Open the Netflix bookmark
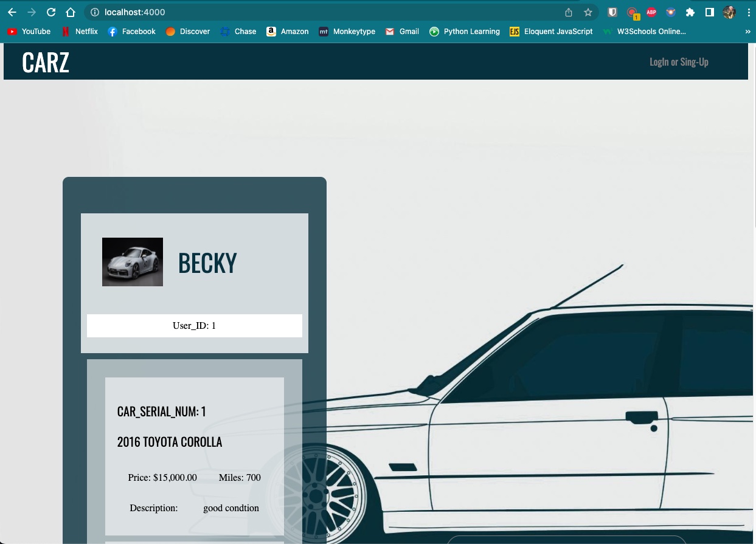The image size is (756, 544). pyautogui.click(x=80, y=32)
